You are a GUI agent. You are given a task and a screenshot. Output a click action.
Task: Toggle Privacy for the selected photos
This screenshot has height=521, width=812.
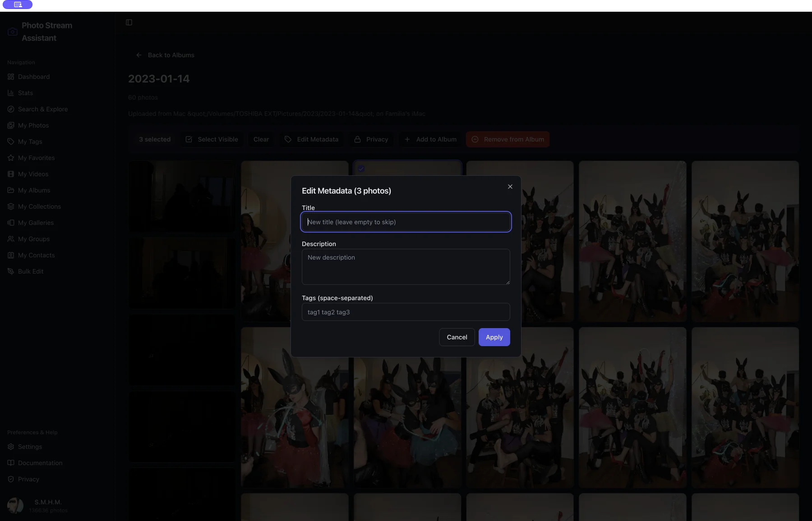point(371,139)
